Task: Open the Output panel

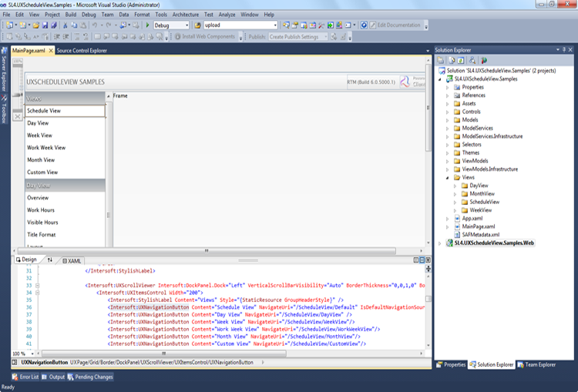Action: (53, 377)
